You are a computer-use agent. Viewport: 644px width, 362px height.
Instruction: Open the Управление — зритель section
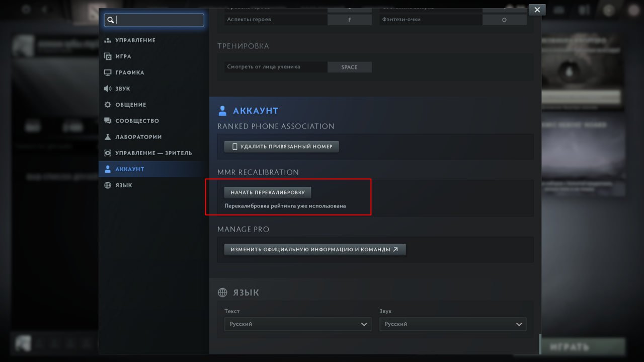[x=153, y=153]
